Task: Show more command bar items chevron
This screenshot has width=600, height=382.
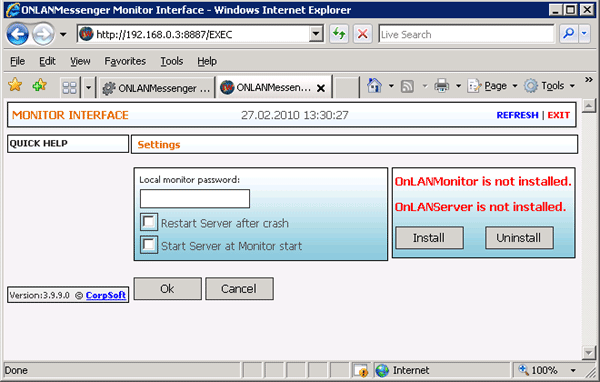Action: coord(589,80)
